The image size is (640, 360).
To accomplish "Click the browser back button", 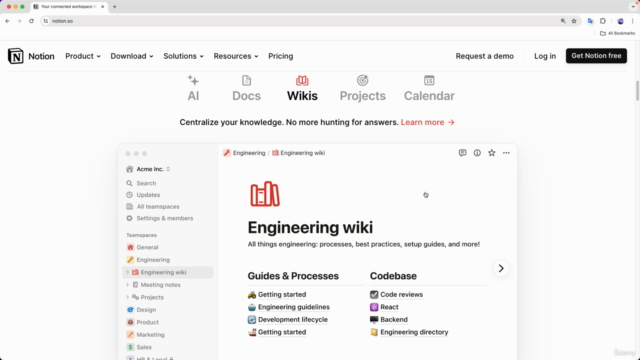I will tap(7, 21).
